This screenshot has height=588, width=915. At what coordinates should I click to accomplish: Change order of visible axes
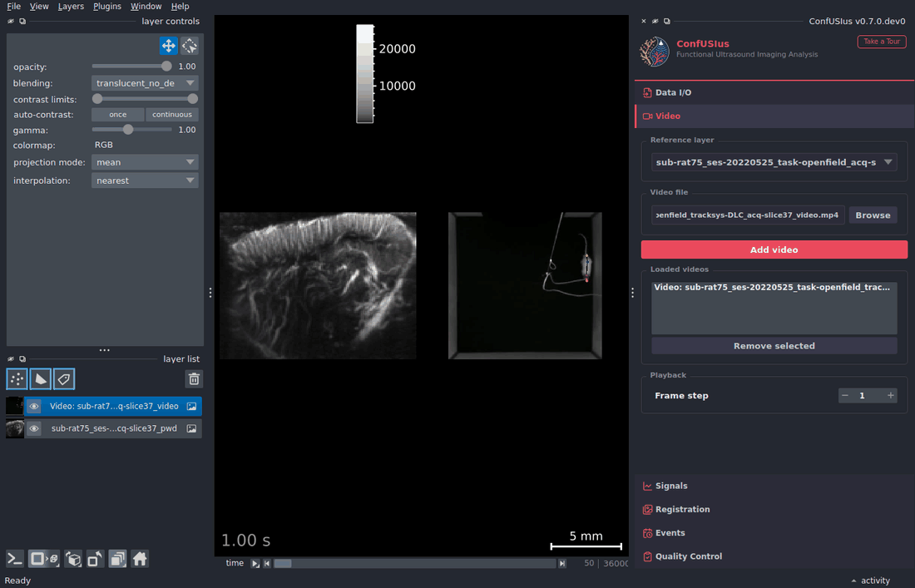click(x=73, y=559)
